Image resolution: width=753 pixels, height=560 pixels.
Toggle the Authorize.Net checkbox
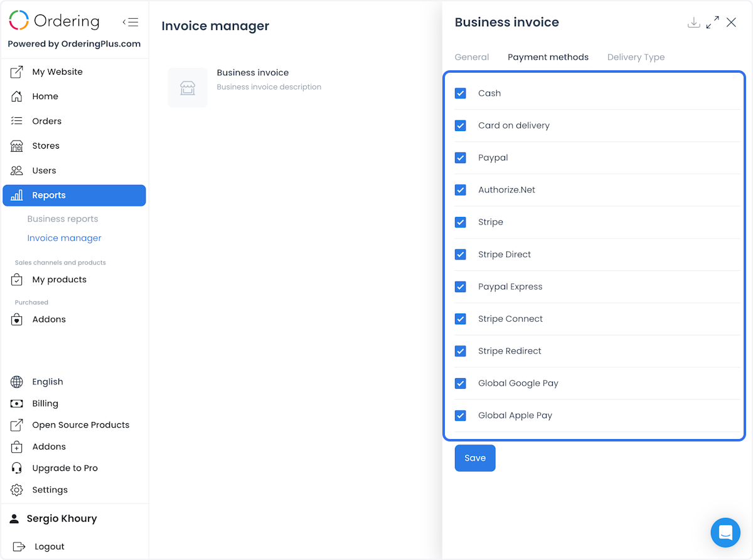point(461,190)
